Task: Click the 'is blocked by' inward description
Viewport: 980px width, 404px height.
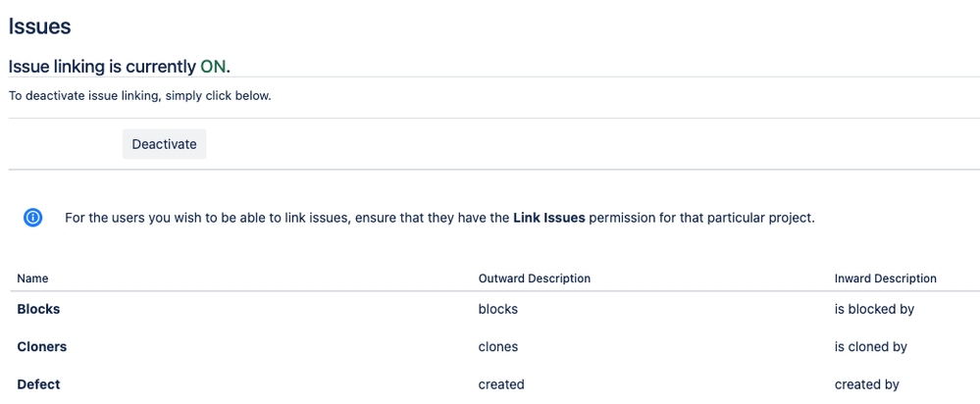Action: 874,309
